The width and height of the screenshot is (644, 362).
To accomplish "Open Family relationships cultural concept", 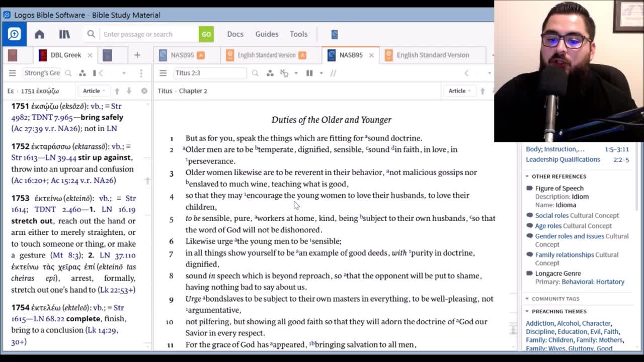I will 565,255.
